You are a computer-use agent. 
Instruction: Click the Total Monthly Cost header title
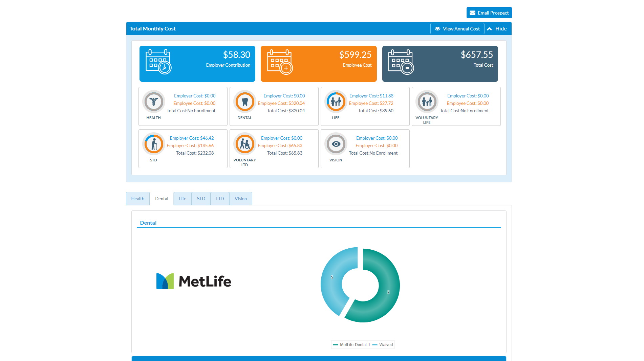coord(152,29)
